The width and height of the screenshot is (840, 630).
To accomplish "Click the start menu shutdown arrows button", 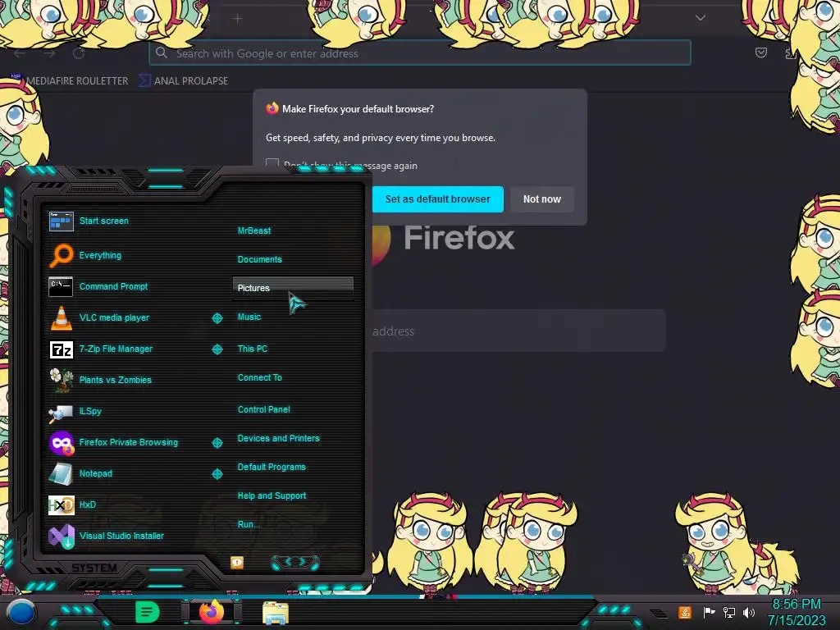I will click(295, 562).
